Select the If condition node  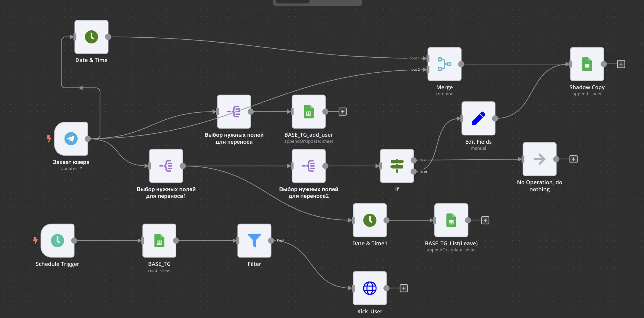(397, 166)
